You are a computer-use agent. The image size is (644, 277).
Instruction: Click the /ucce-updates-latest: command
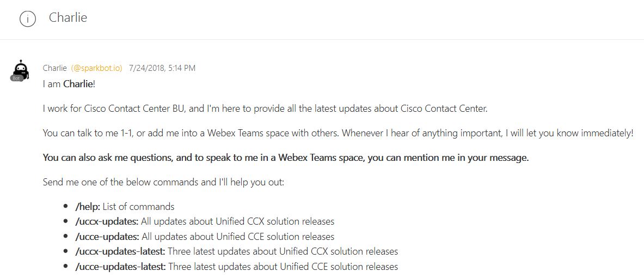point(120,267)
